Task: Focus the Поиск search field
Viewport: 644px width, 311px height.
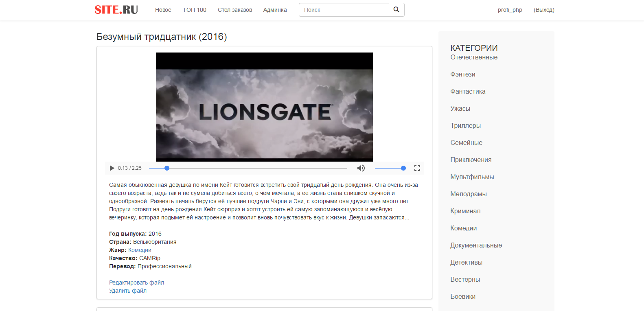Action: [345, 10]
